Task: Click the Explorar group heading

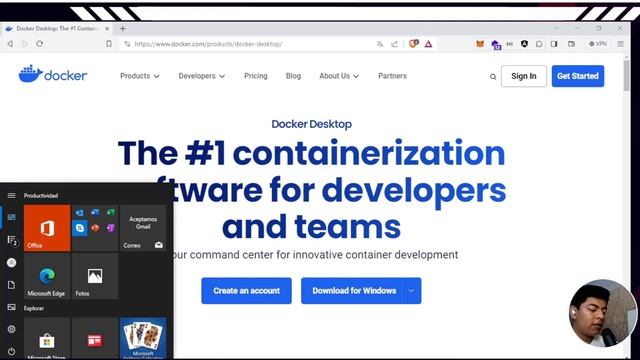Action: [x=34, y=308]
